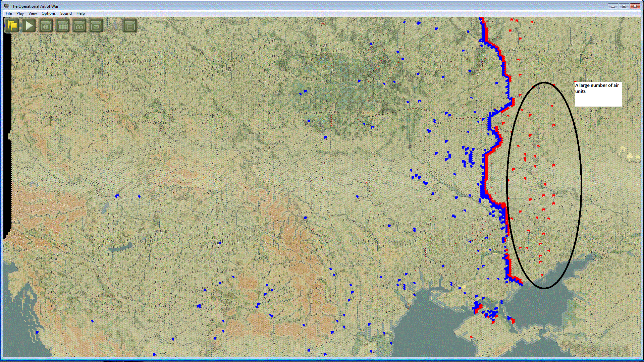This screenshot has width=644, height=362.
Task: Open the Help menu
Action: point(80,13)
